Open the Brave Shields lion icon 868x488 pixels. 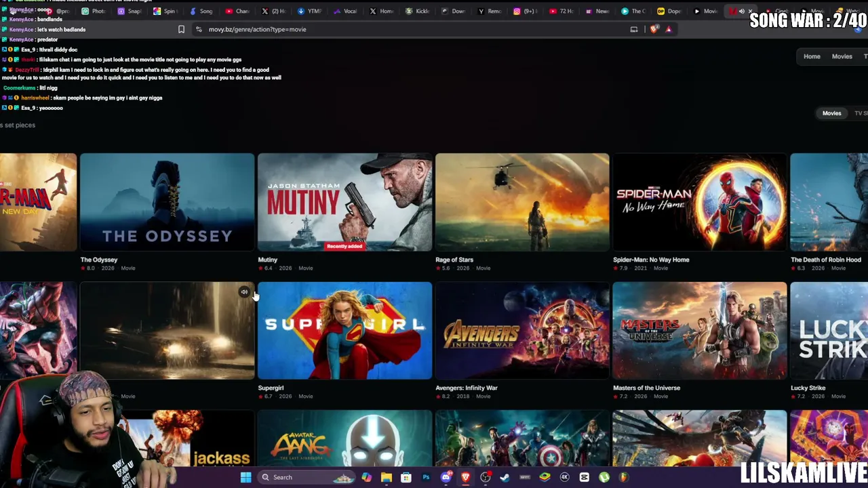[x=654, y=29]
